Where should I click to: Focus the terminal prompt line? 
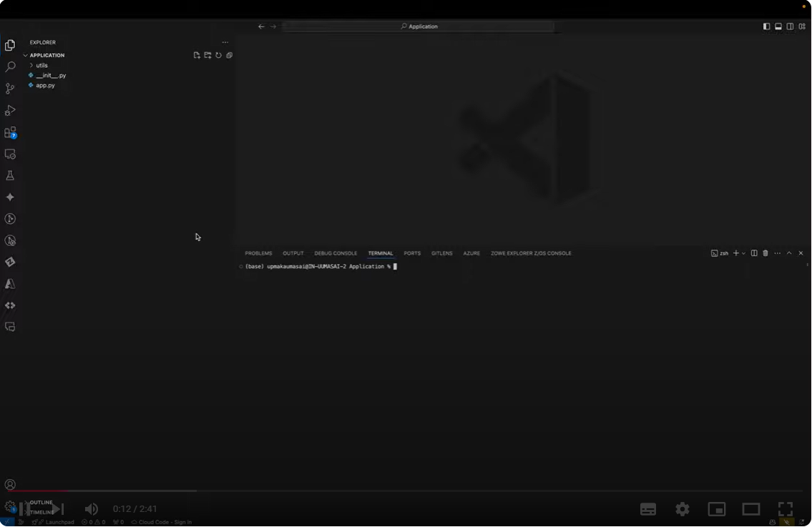coord(321,267)
